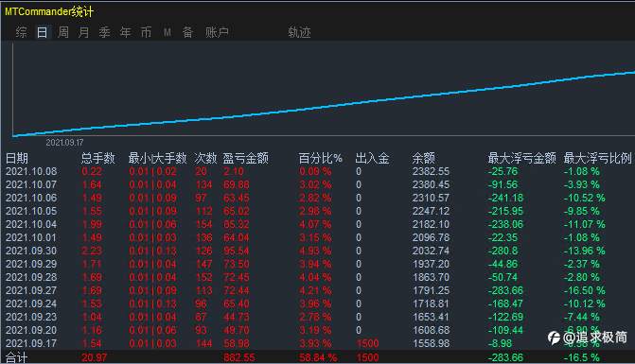
Task: Click total percentage 58.84 % in 合计 row
Action: [318, 357]
